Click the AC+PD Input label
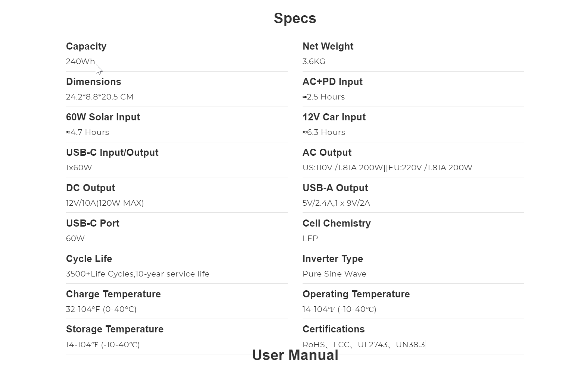Viewport: 588px width, 376px height. tap(332, 82)
